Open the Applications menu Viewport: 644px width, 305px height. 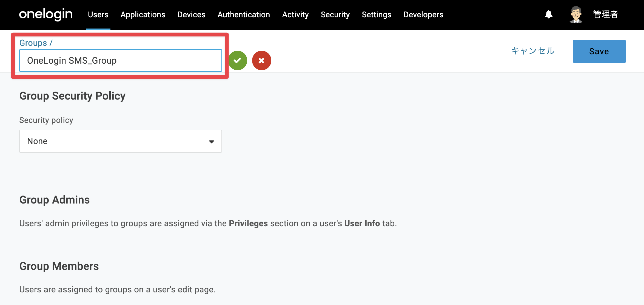click(x=143, y=15)
